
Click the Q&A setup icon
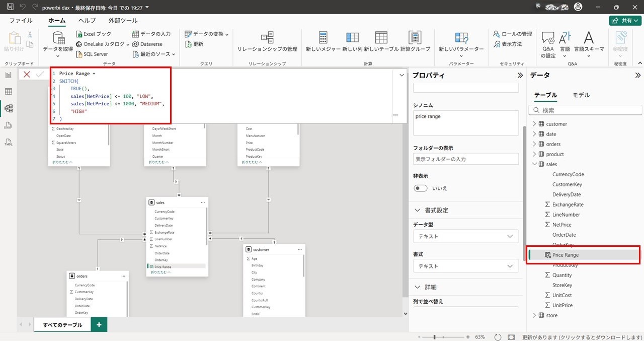pos(547,38)
